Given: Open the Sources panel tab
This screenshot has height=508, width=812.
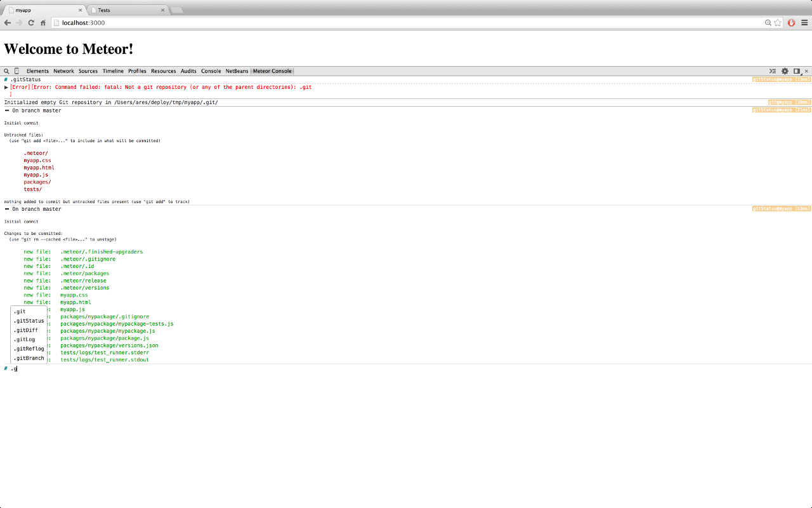Looking at the screenshot, I should click(x=88, y=71).
